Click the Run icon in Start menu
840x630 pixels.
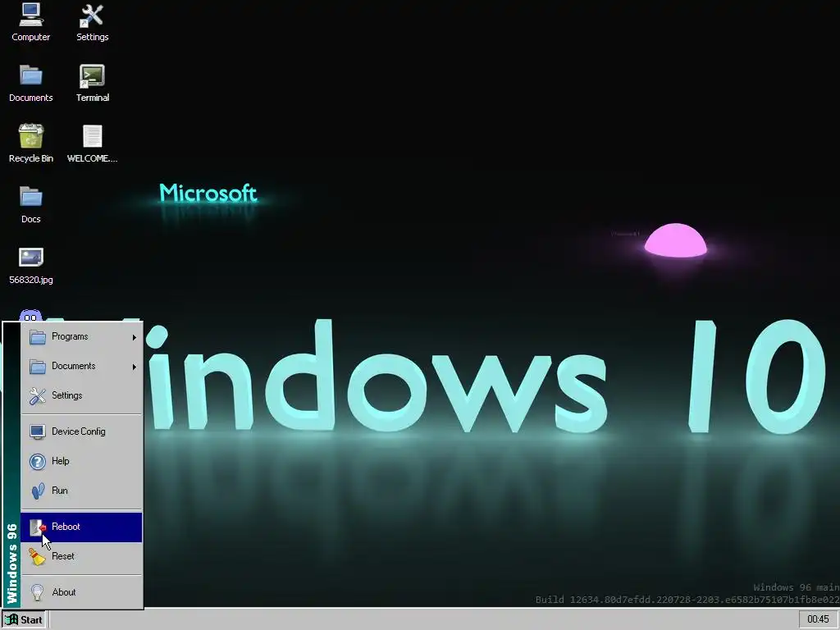38,491
